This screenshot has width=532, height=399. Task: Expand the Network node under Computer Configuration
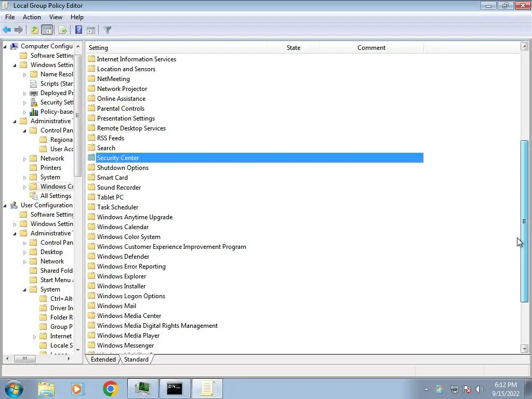pyautogui.click(x=24, y=158)
